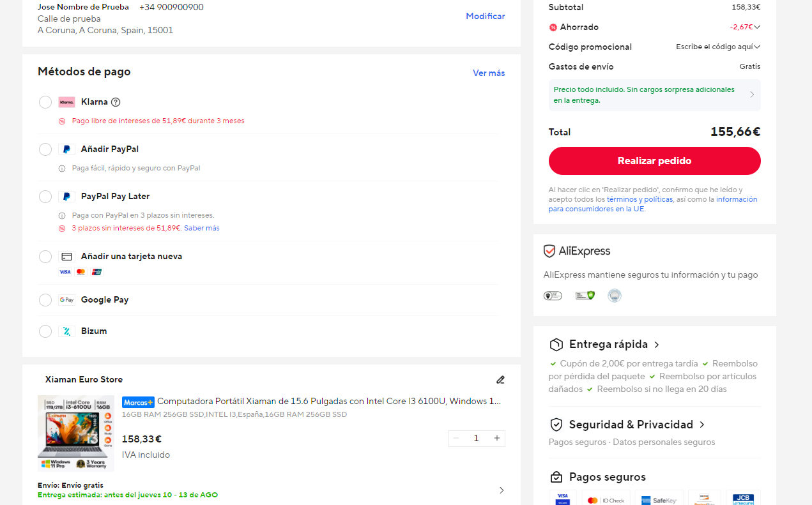Screen dimensions: 812x505
Task: Click the JCB J/Secure badge
Action: (743, 498)
